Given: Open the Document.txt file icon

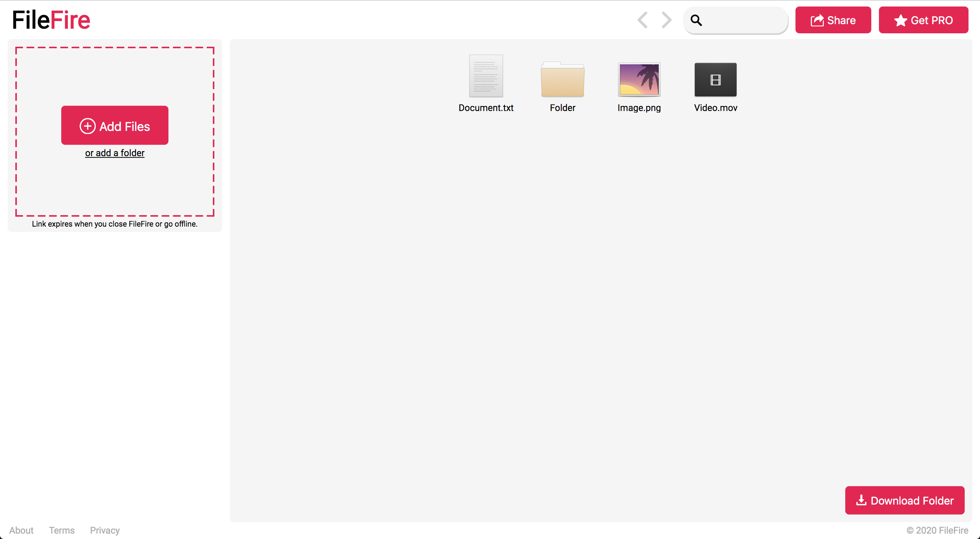Looking at the screenshot, I should 486,76.
